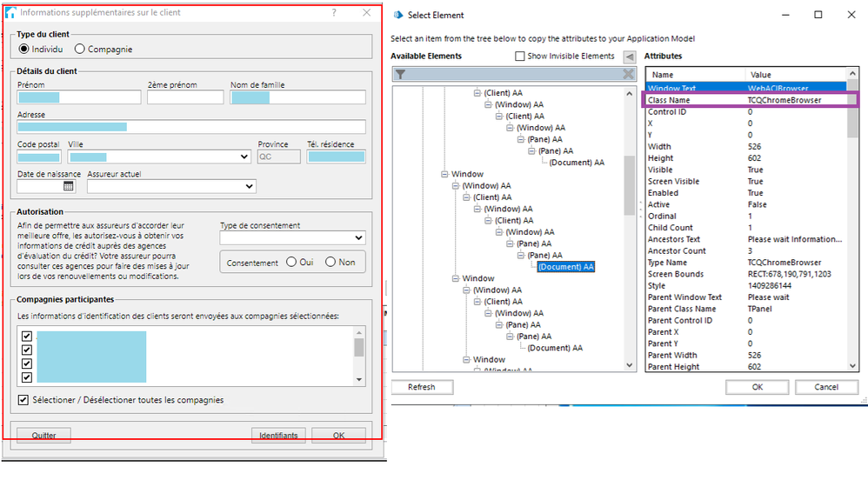Screen dimensions: 868x487
Task: Click the filter funnel icon in Available Elements
Action: pos(400,76)
